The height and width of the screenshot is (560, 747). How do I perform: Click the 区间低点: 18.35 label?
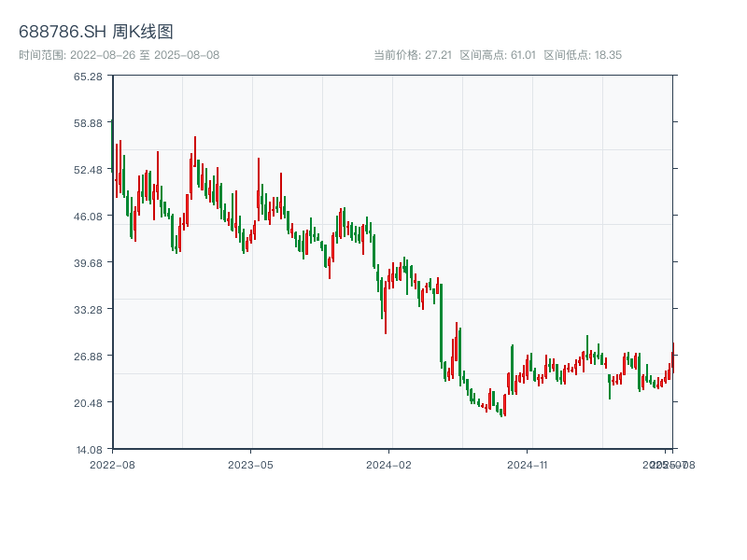click(583, 55)
